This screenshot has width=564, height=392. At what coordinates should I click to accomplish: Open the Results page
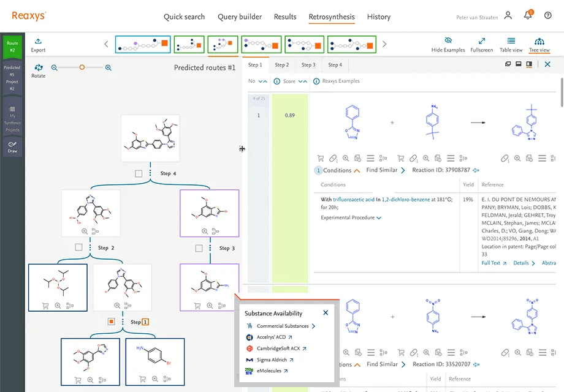[285, 17]
